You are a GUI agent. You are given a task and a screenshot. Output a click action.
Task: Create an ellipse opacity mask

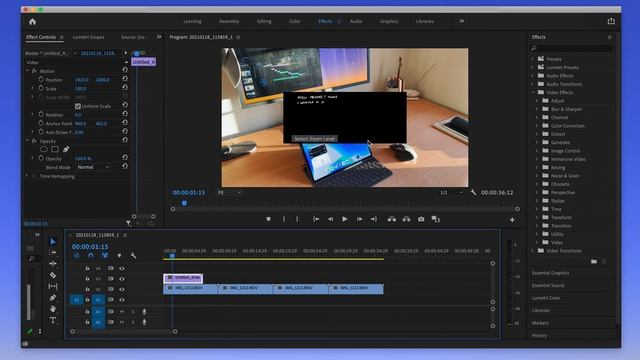(44, 149)
